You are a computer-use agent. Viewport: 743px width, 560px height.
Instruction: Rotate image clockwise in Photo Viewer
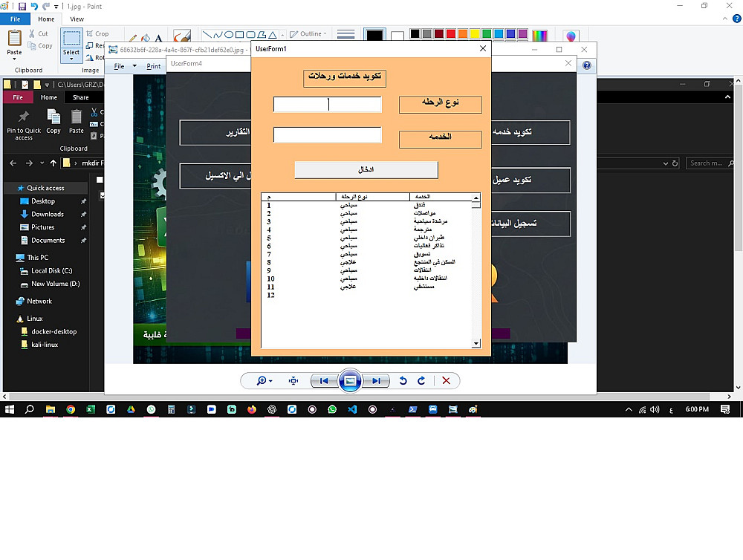coord(421,381)
